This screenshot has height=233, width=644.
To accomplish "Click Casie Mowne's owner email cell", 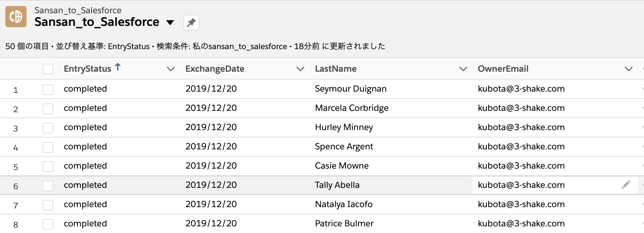I will click(x=521, y=166).
